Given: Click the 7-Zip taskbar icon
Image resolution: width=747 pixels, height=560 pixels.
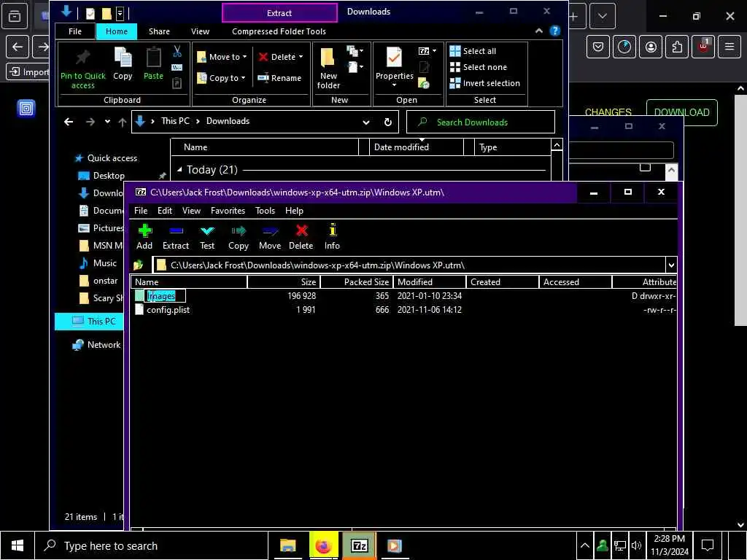Looking at the screenshot, I should [x=359, y=545].
